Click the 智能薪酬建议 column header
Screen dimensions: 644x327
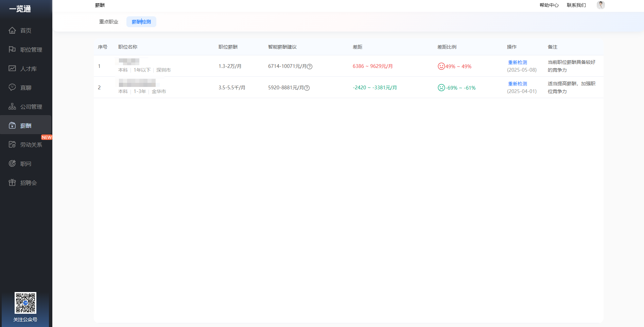click(282, 47)
